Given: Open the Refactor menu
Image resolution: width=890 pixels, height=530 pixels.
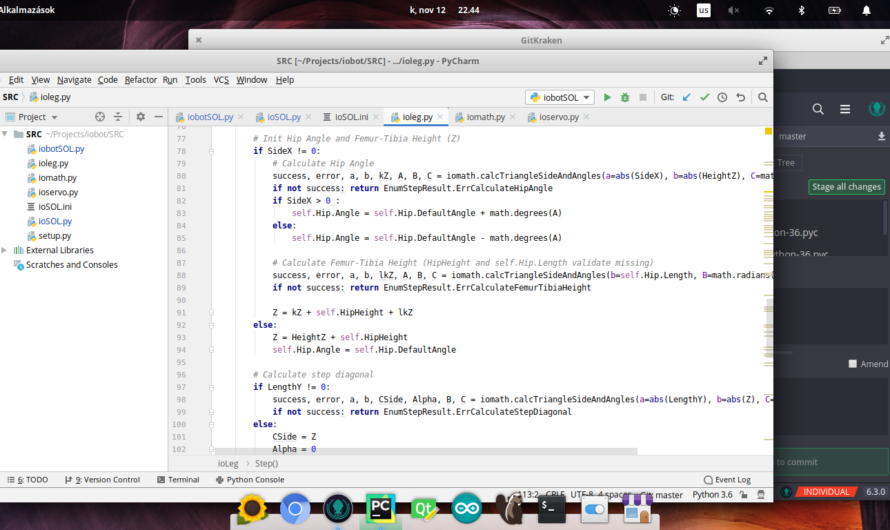Looking at the screenshot, I should coord(141,80).
